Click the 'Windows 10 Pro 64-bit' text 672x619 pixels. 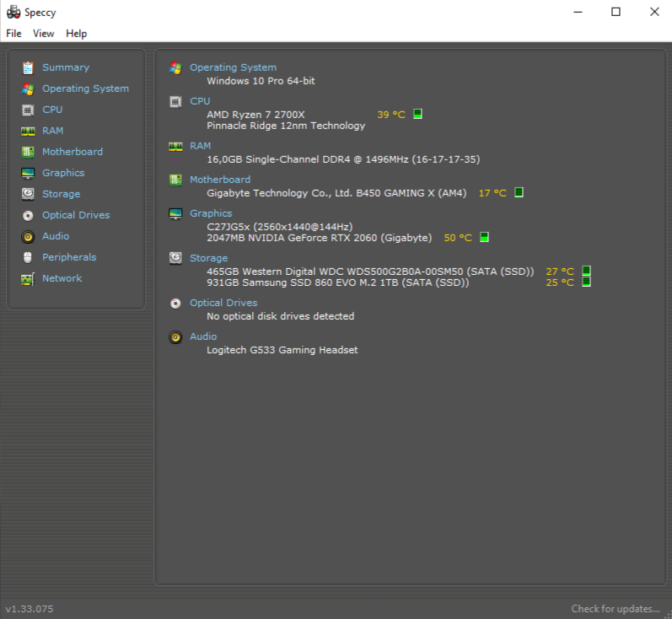(261, 81)
